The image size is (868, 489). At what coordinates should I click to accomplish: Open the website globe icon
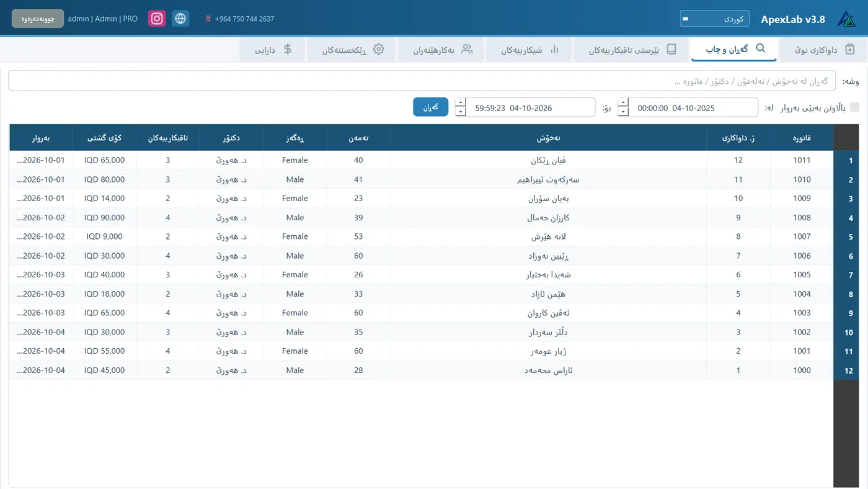pyautogui.click(x=180, y=19)
